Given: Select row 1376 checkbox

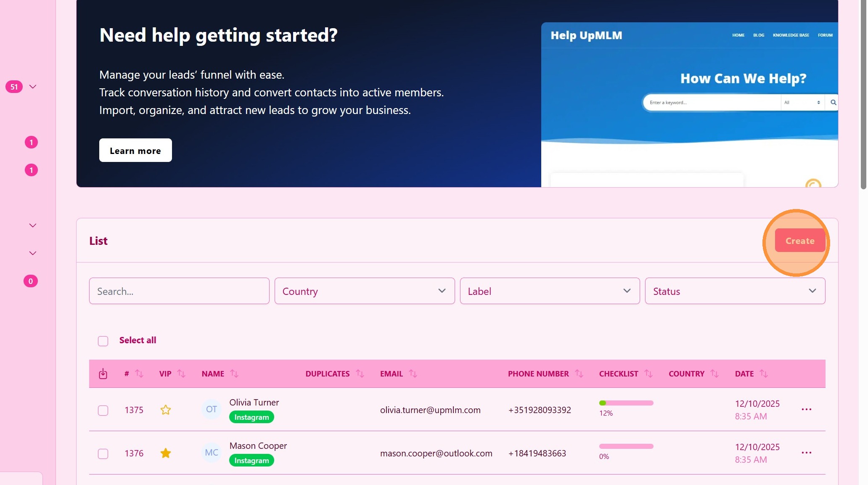Looking at the screenshot, I should [103, 453].
